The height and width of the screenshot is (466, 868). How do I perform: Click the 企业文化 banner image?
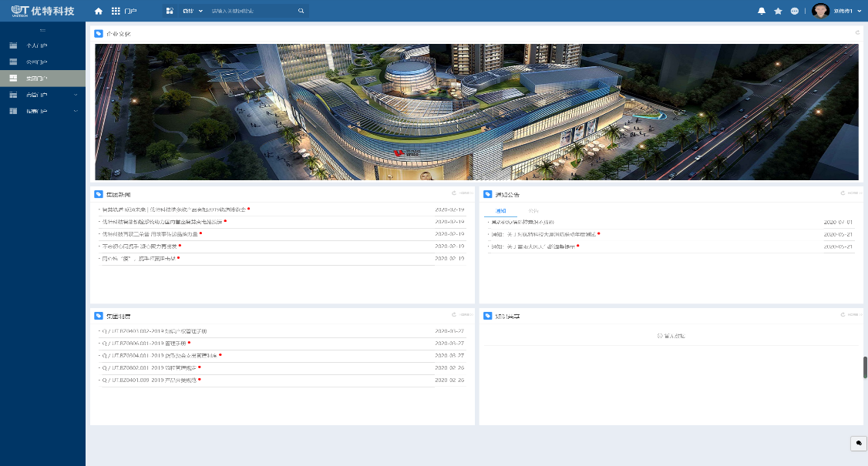point(476,112)
